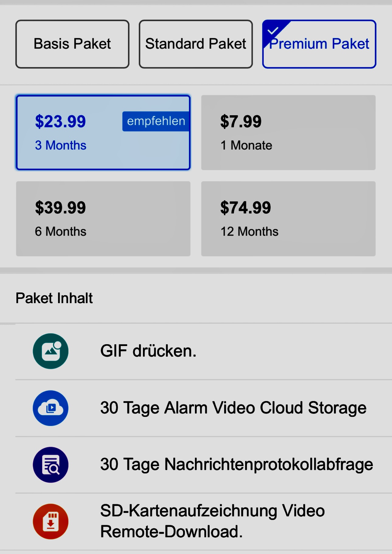Screen dimensions: 392x554
Task: Pick the $7.99 one-month plan
Action: click(288, 133)
